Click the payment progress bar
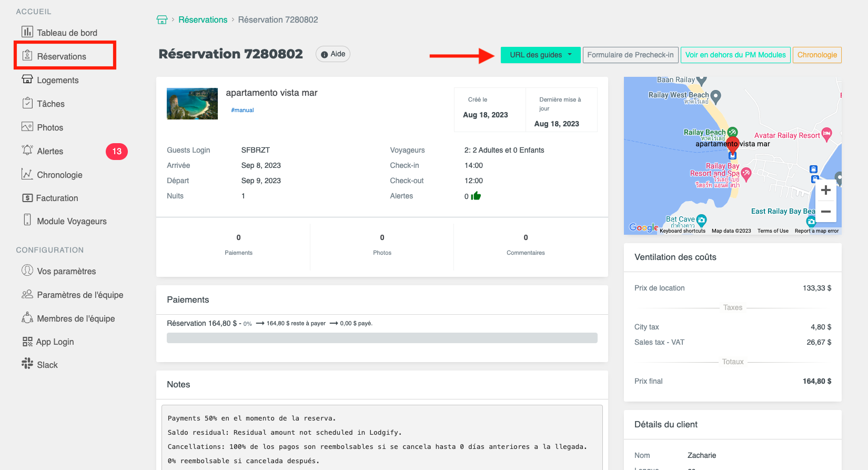 (382, 338)
